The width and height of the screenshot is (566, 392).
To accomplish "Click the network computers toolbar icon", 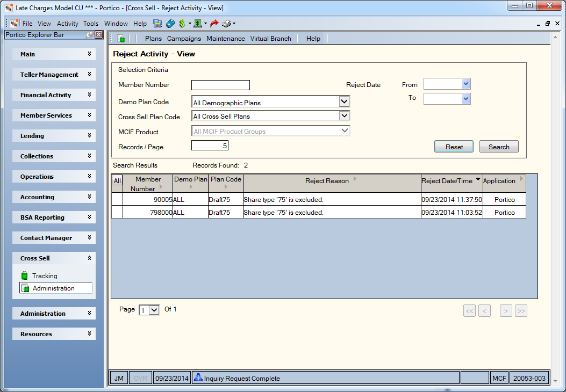I will pos(157,24).
